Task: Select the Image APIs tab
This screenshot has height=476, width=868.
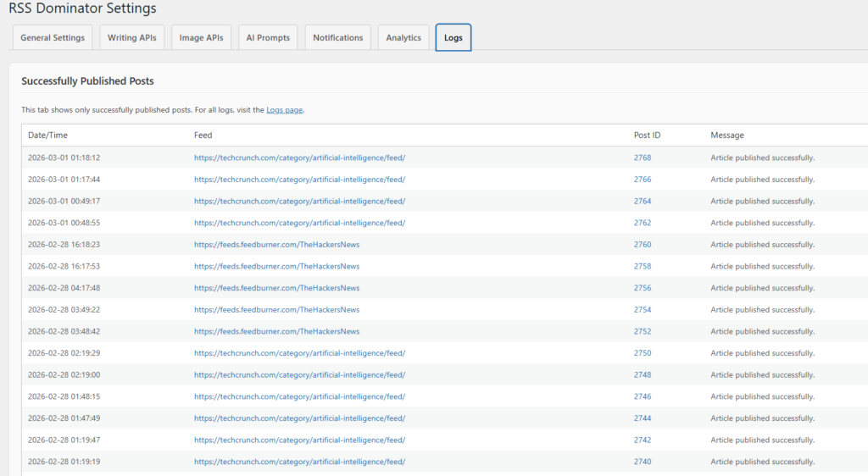Action: pos(201,38)
